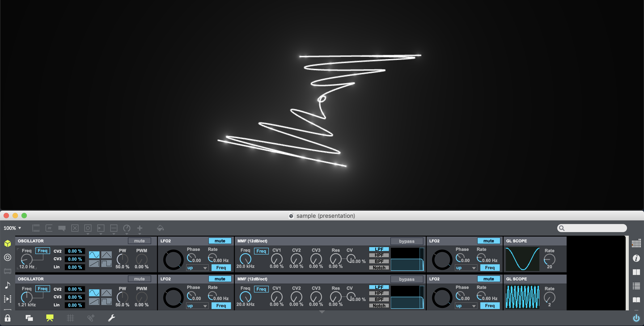The height and width of the screenshot is (326, 644).
Task: Exit presentation mode via the green easel icon
Action: pos(50,318)
